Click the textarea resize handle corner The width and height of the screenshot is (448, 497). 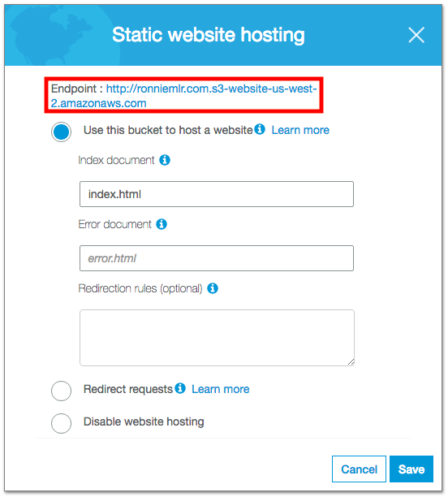(351, 362)
